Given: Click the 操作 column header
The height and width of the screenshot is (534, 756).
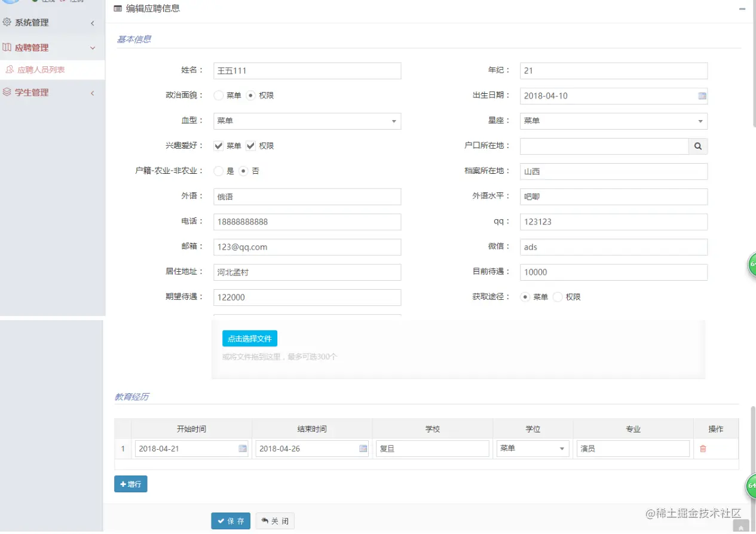Looking at the screenshot, I should tap(715, 429).
